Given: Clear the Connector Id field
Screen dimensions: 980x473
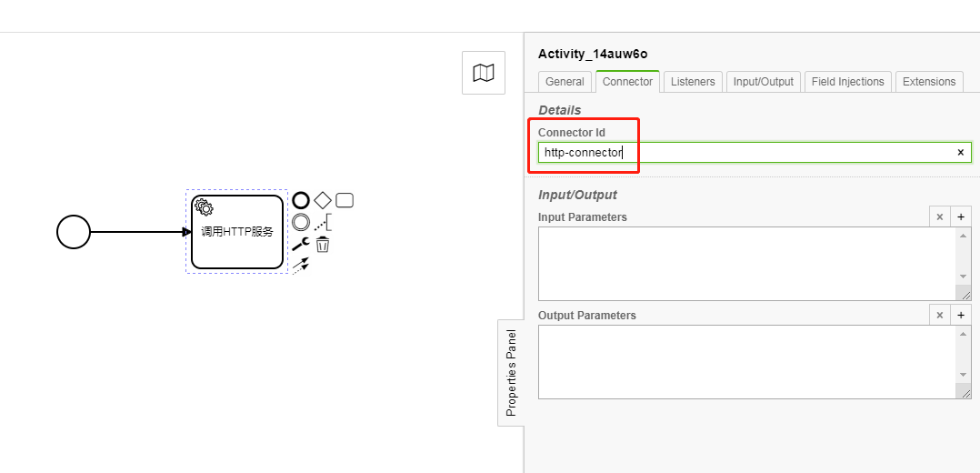Looking at the screenshot, I should 961,152.
